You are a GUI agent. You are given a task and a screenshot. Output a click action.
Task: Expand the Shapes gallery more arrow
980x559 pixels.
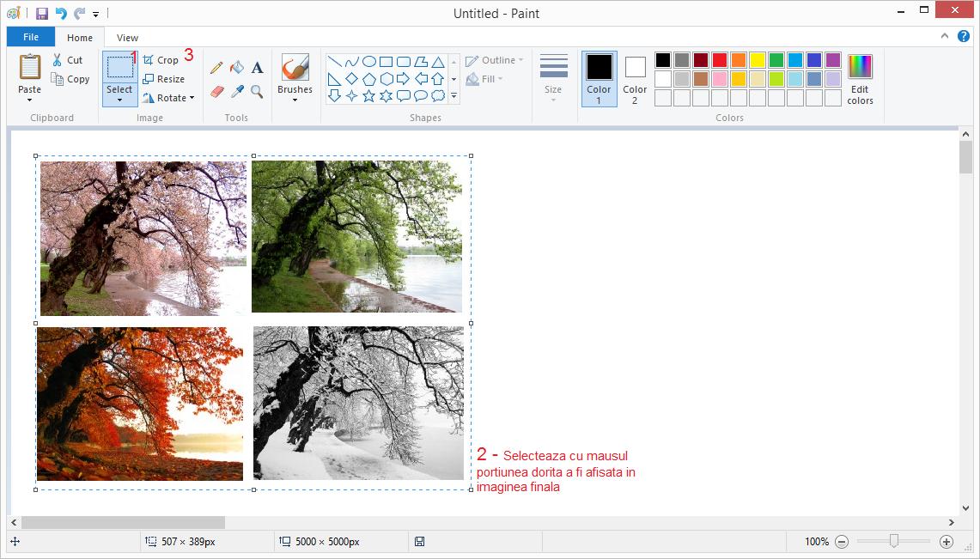click(x=453, y=95)
